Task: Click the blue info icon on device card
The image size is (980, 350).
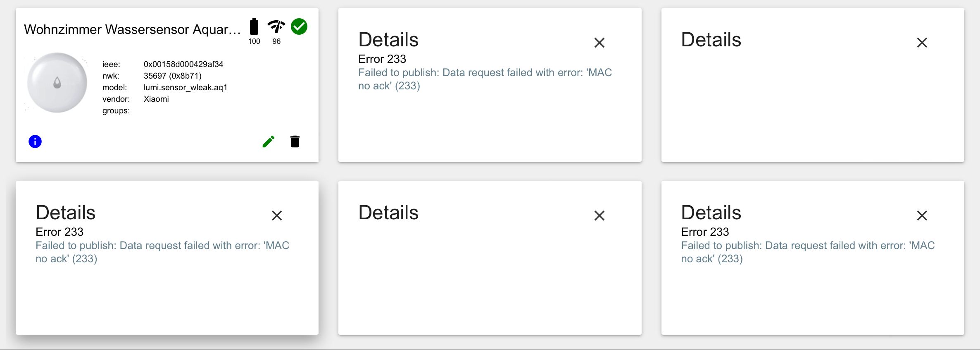Action: 35,141
